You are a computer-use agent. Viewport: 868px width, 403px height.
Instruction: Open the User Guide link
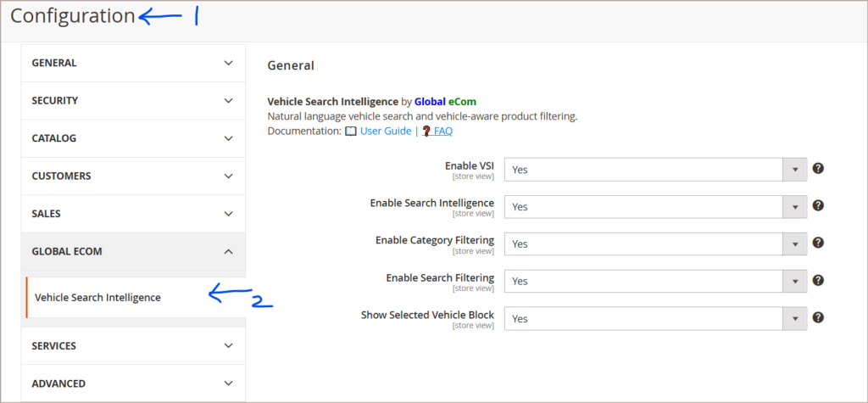click(386, 132)
